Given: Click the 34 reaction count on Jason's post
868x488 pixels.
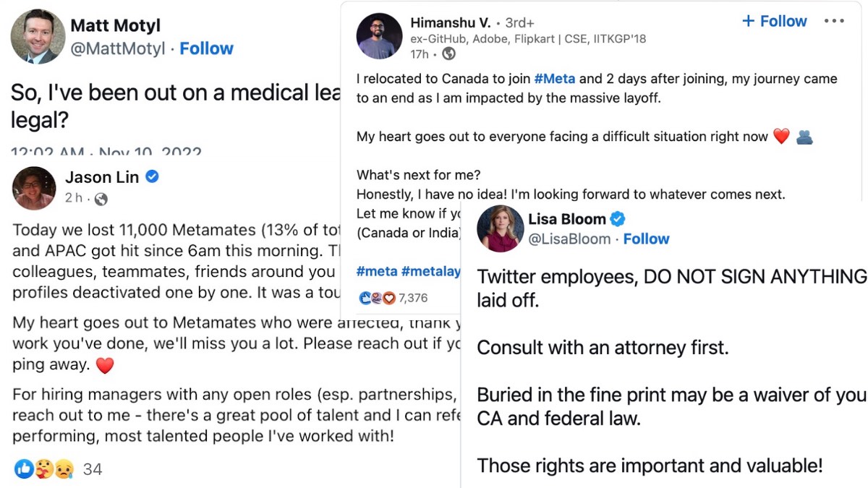Looking at the screenshot, I should 92,468.
